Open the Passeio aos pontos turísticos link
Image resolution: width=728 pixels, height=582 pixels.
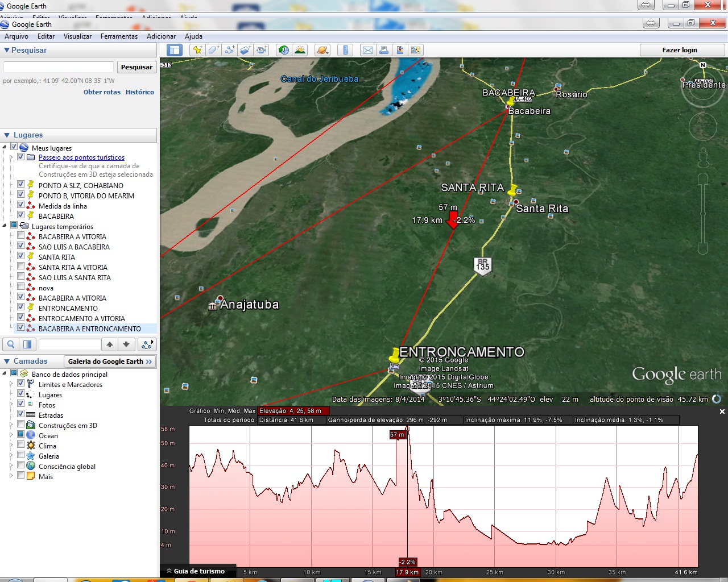[81, 157]
